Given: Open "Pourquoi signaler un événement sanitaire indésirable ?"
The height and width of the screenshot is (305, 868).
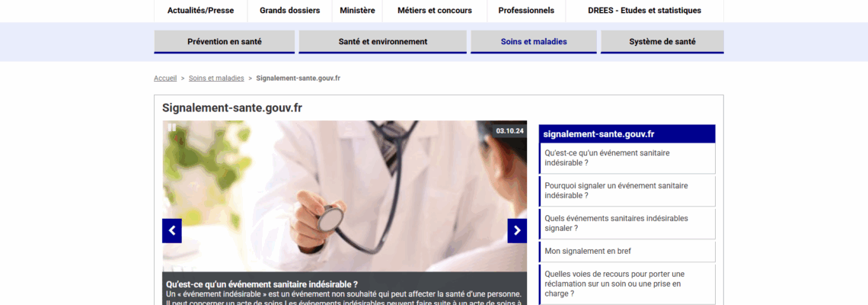Looking at the screenshot, I should [616, 191].
